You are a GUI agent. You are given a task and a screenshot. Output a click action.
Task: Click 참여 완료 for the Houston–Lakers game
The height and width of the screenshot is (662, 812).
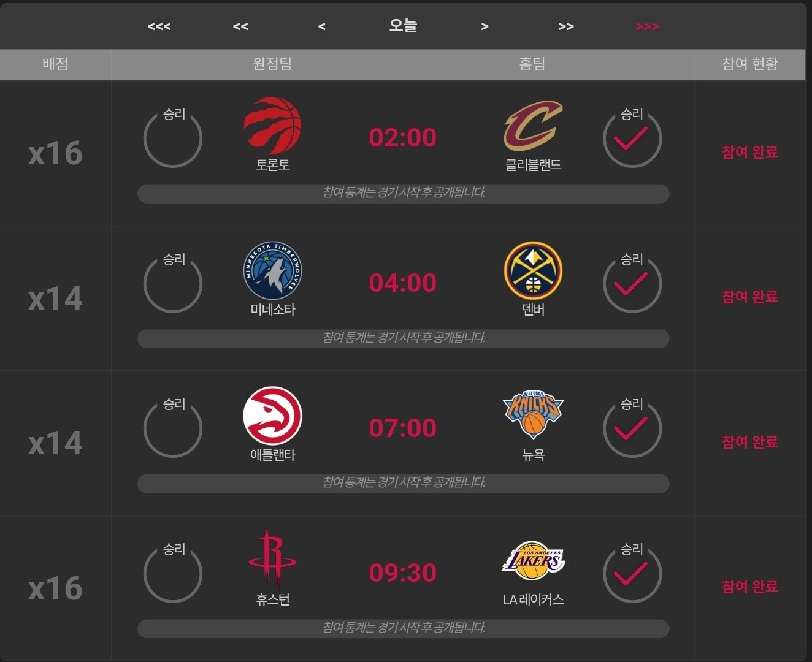pyautogui.click(x=749, y=587)
